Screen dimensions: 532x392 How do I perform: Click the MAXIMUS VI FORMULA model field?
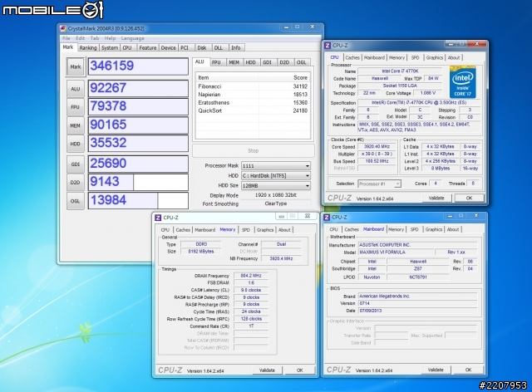[397, 252]
